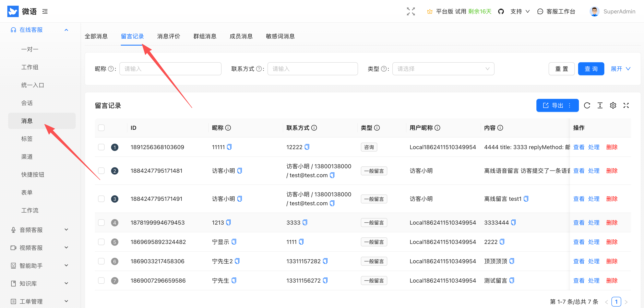Click 删除 for row 1891256368103609
Screen dimensions: 644x308
pos(612,147)
